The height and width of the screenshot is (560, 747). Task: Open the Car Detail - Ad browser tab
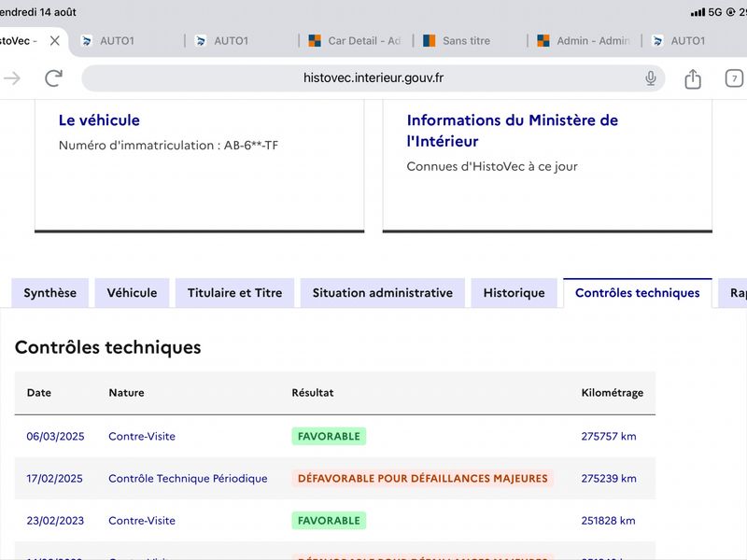point(355,41)
